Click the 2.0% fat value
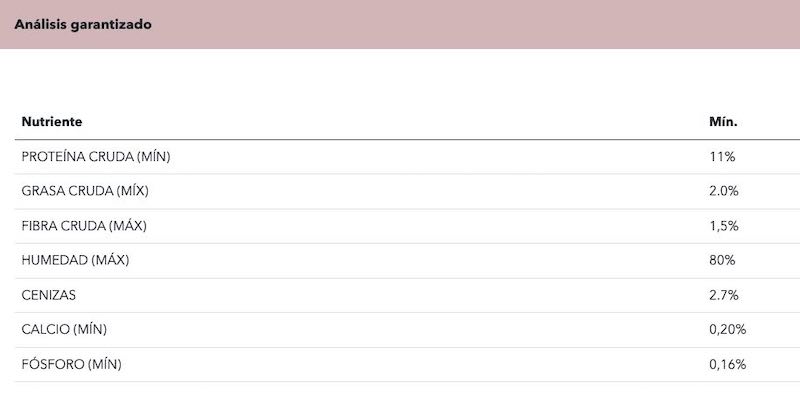 [723, 191]
